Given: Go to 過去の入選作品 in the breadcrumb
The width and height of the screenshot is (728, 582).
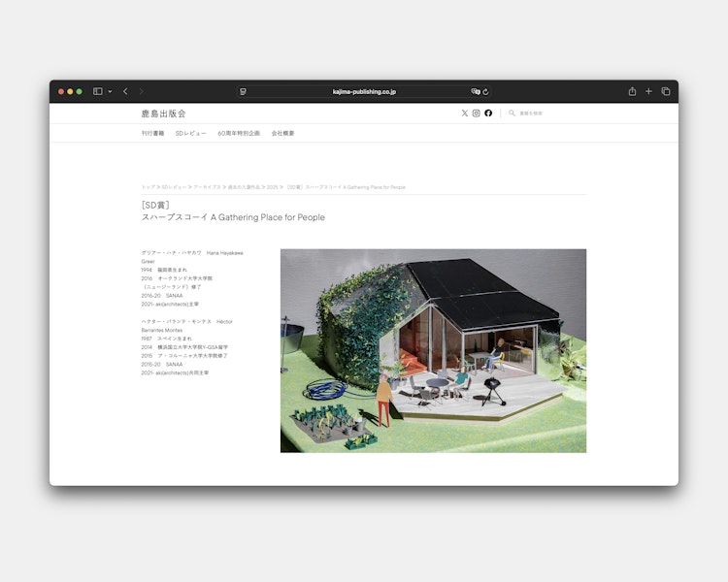Looking at the screenshot, I should pos(244,187).
